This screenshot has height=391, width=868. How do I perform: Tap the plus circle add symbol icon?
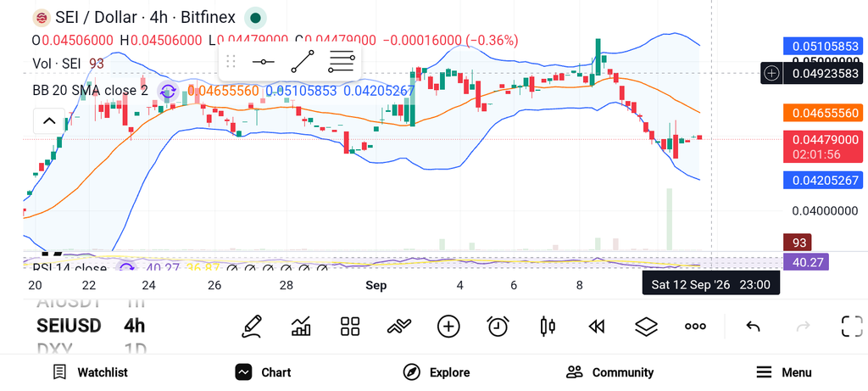coord(448,327)
